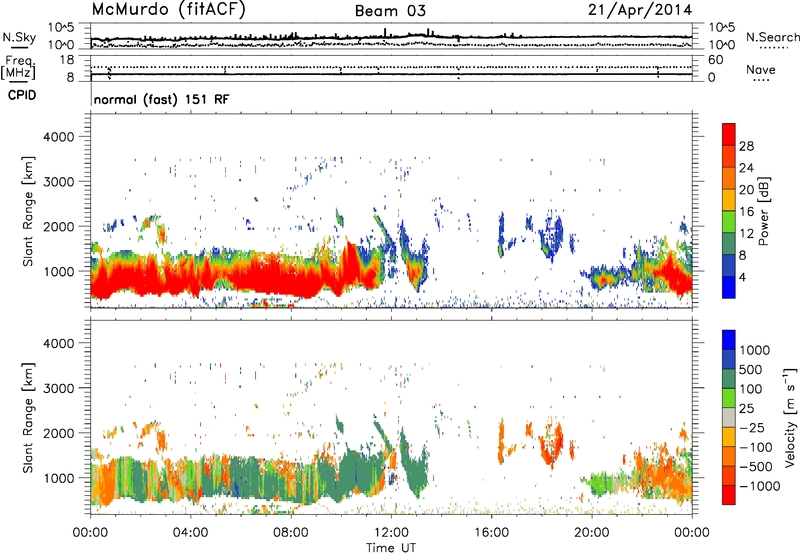Click the red top of the Power colorbar
The image size is (800, 554).
[729, 134]
